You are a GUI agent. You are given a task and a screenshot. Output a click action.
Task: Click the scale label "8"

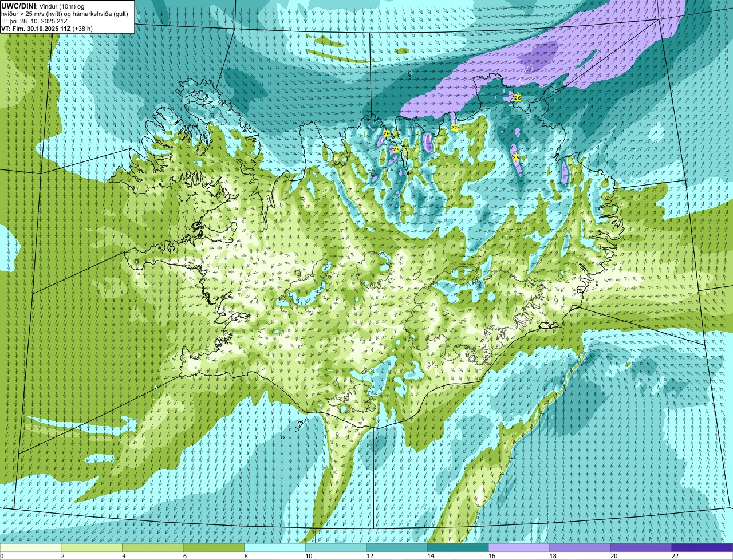(246, 556)
